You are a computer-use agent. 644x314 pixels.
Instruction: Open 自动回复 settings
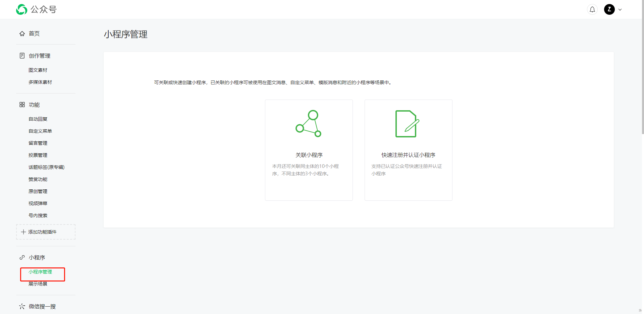(x=38, y=119)
